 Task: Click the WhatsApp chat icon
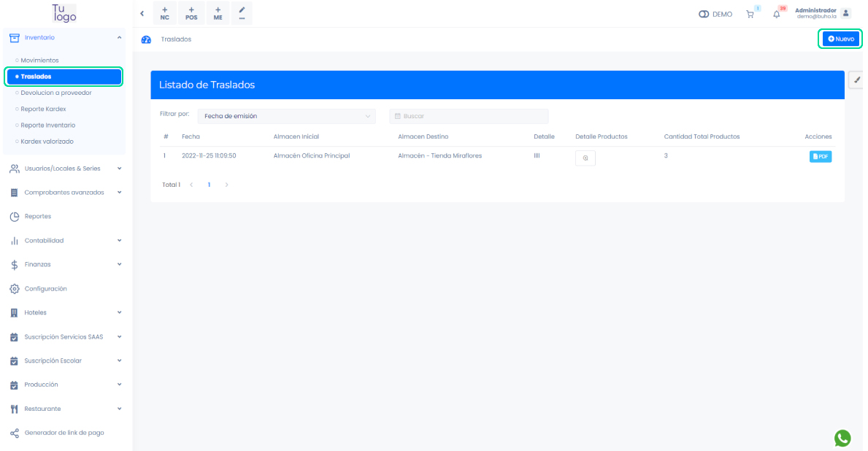(842, 438)
